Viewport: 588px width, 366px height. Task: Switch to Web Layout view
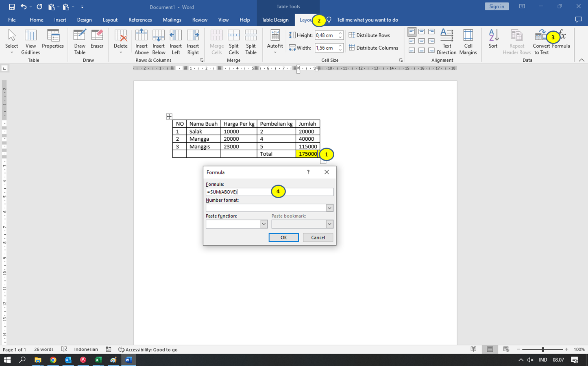tap(506, 350)
